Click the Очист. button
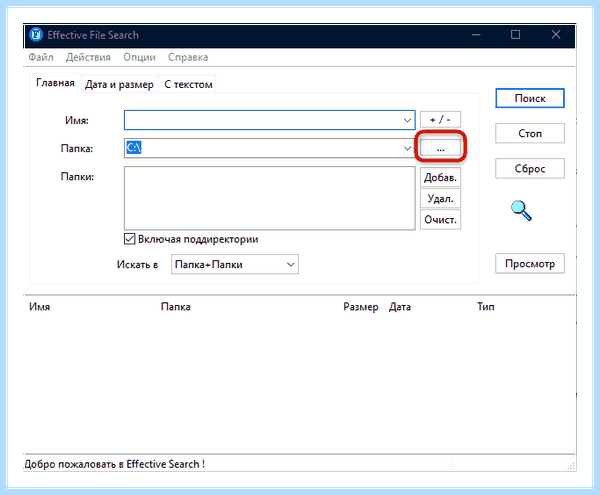The image size is (600, 495). (x=440, y=220)
